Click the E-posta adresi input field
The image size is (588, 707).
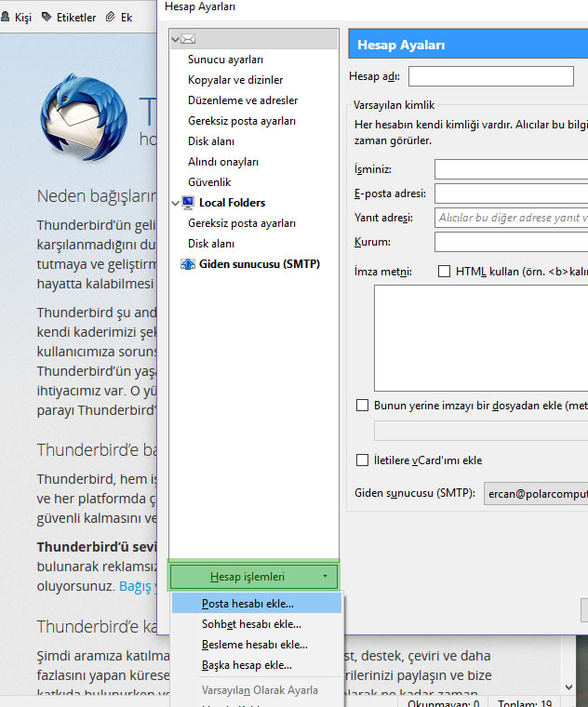(x=512, y=193)
